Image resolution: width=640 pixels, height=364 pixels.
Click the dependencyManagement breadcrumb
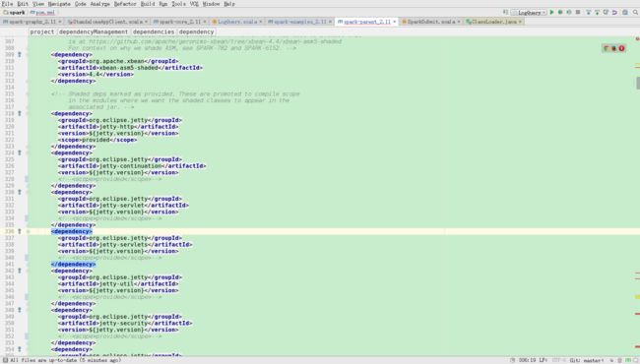[x=94, y=31]
